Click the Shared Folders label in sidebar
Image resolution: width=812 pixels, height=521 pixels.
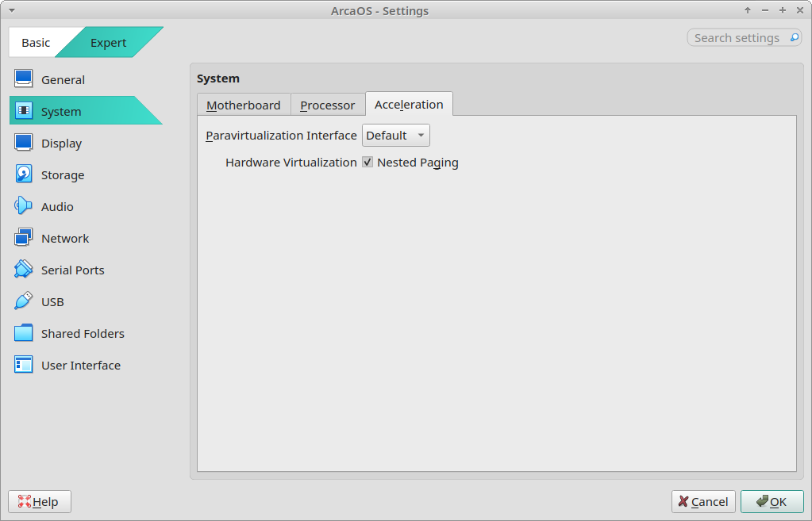pyautogui.click(x=83, y=334)
